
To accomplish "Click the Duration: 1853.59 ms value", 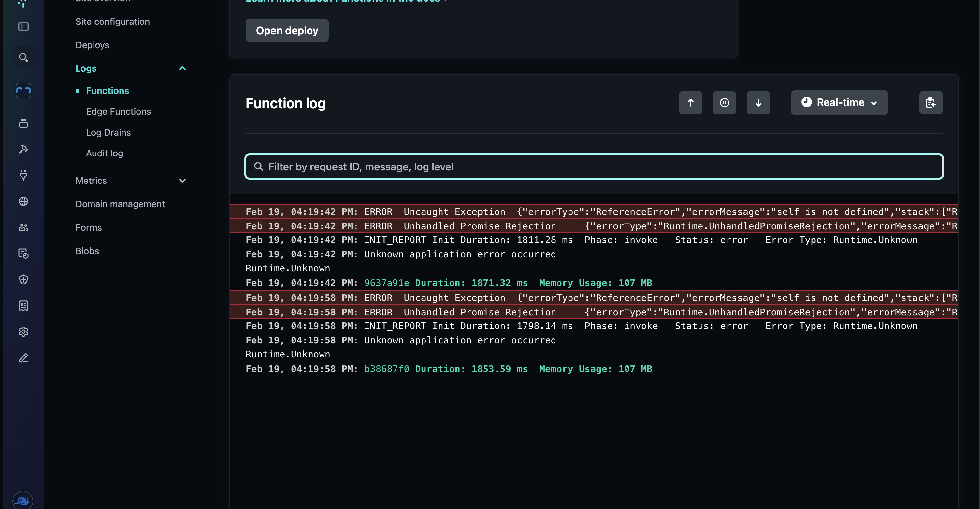I will click(x=471, y=369).
